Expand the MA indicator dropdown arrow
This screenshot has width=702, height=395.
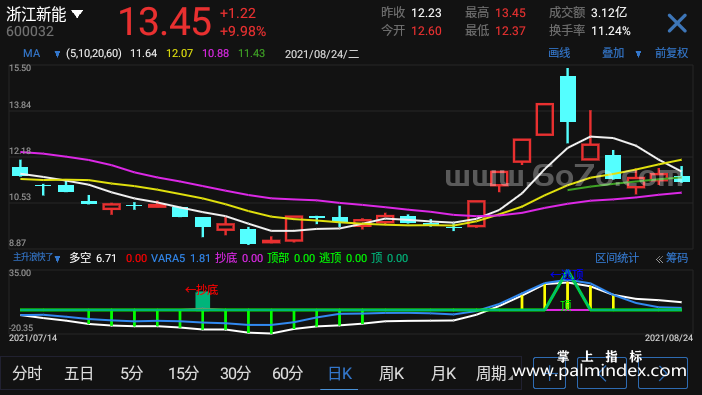(57, 54)
